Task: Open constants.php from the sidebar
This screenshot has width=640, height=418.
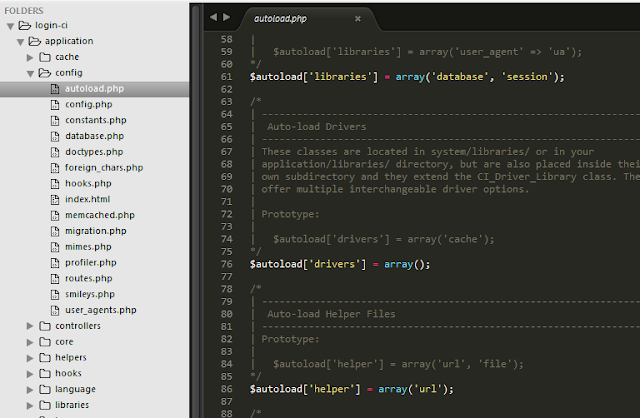Action: (x=96, y=120)
